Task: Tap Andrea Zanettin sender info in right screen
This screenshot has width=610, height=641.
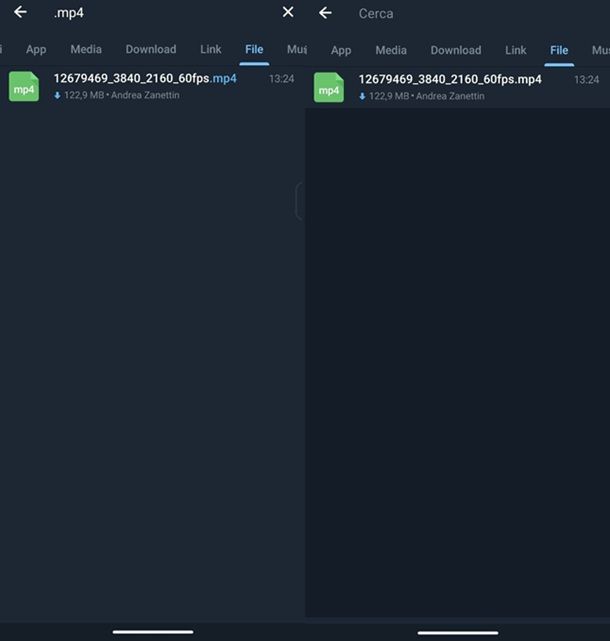Action: [x=450, y=96]
